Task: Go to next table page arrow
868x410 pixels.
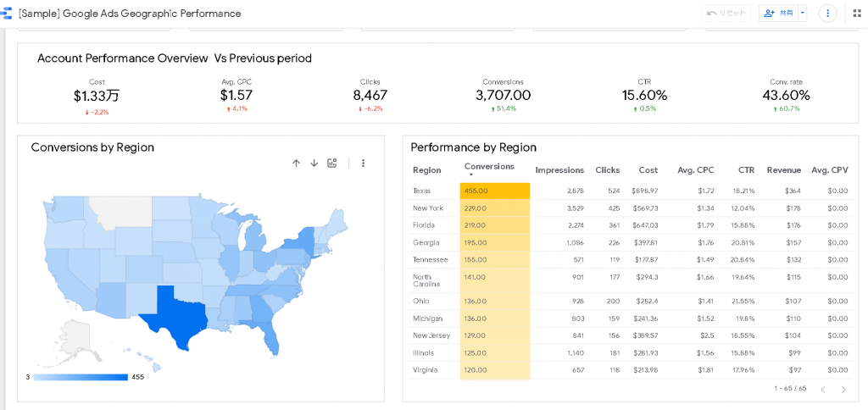Action: [x=843, y=390]
